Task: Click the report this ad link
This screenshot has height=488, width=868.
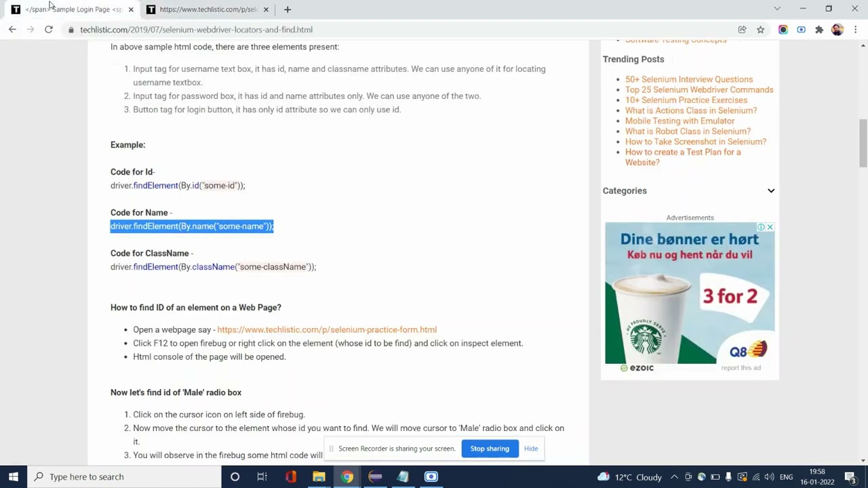Action: [x=741, y=368]
